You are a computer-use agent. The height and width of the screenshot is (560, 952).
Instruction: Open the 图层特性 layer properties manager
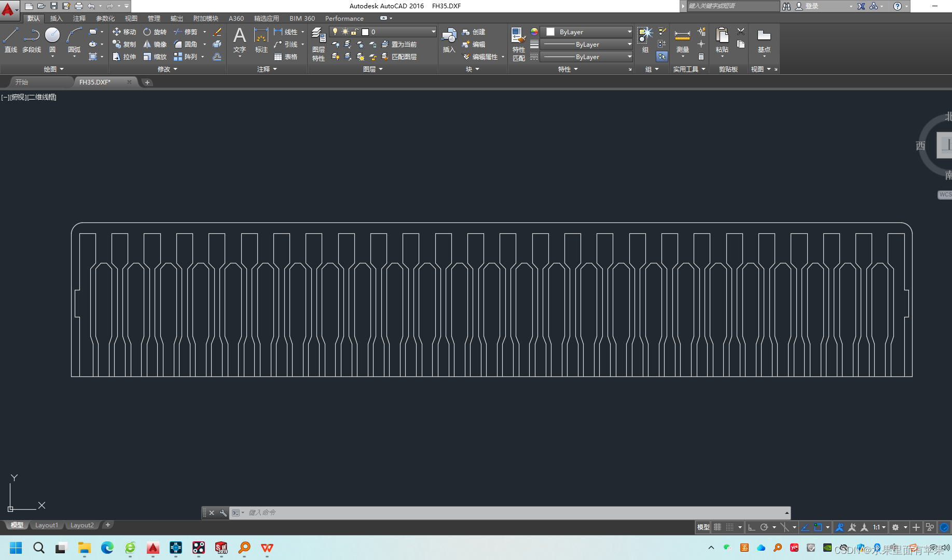[319, 44]
